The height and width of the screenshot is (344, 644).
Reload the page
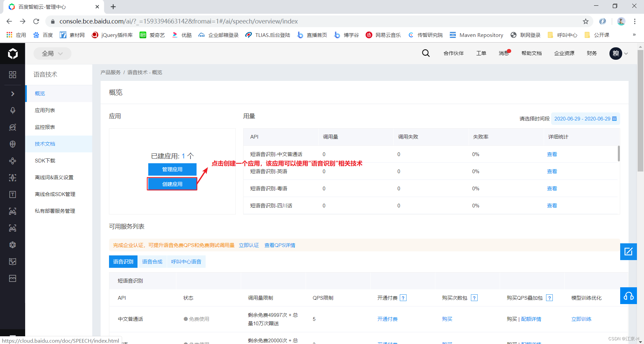pyautogui.click(x=36, y=21)
